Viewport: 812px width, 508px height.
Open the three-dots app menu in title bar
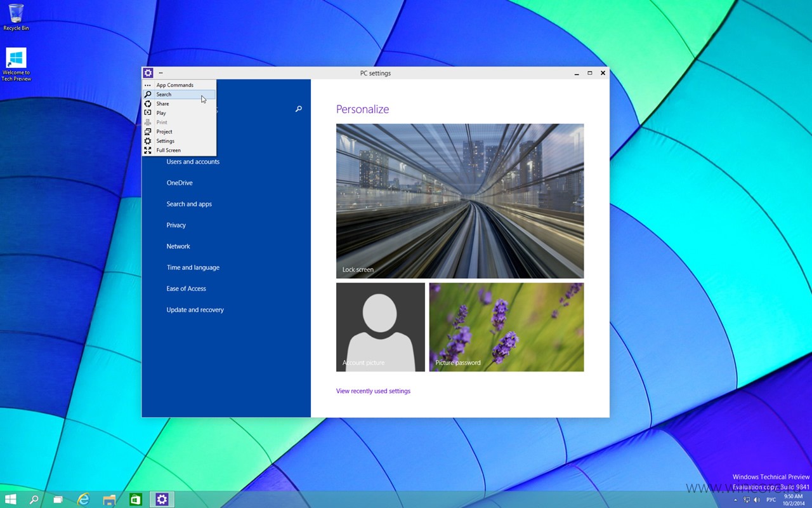[160, 73]
